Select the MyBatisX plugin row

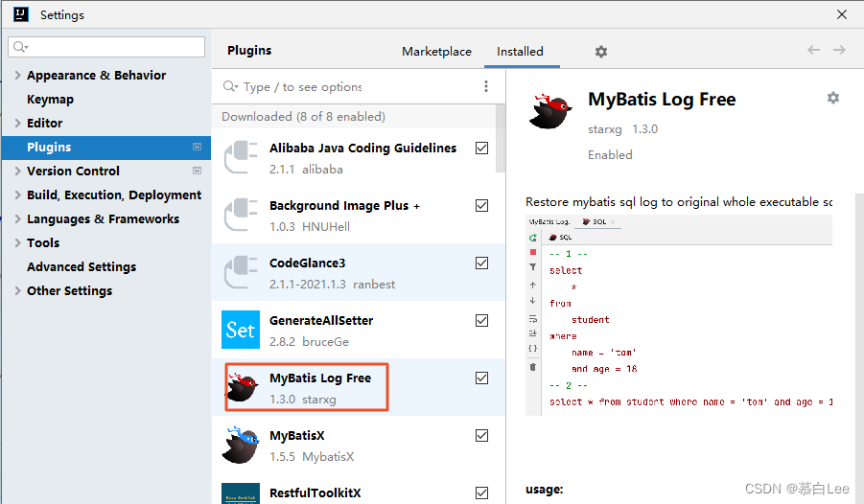tap(359, 445)
